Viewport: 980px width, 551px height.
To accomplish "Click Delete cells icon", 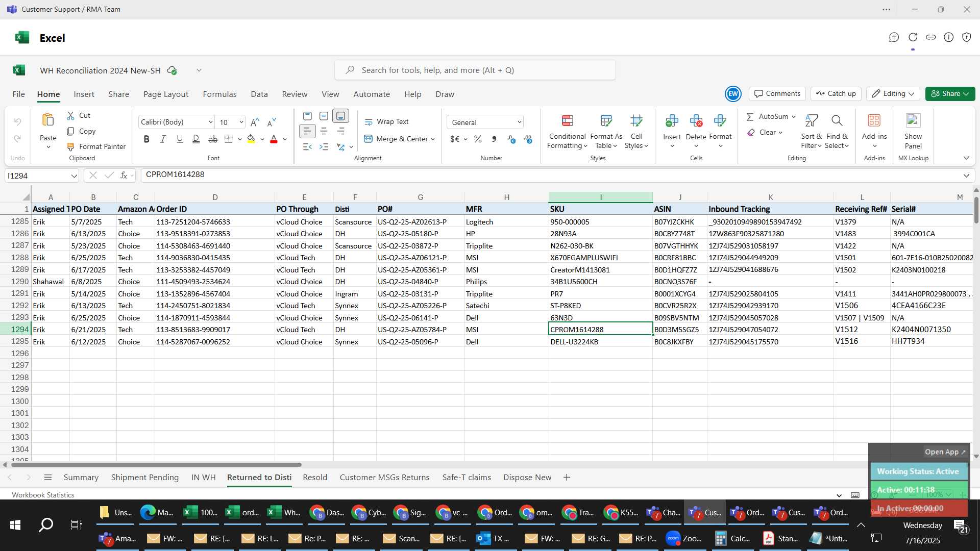I will (x=696, y=121).
